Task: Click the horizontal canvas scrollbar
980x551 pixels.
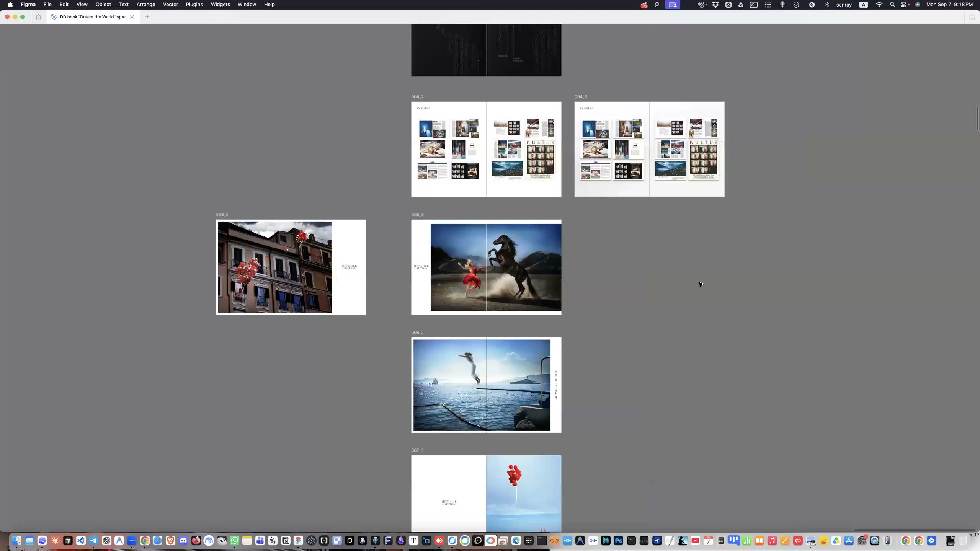Action: point(914,530)
